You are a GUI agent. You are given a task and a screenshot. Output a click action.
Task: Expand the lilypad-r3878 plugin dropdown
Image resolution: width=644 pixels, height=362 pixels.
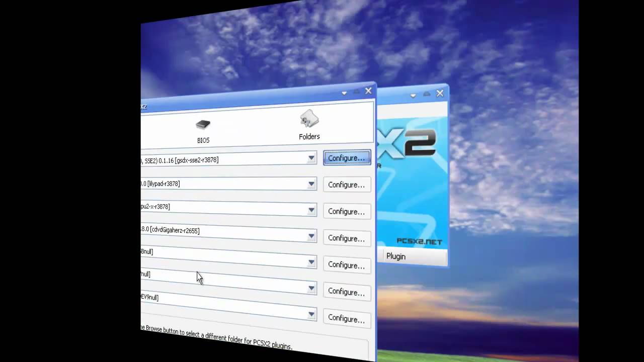coord(311,184)
